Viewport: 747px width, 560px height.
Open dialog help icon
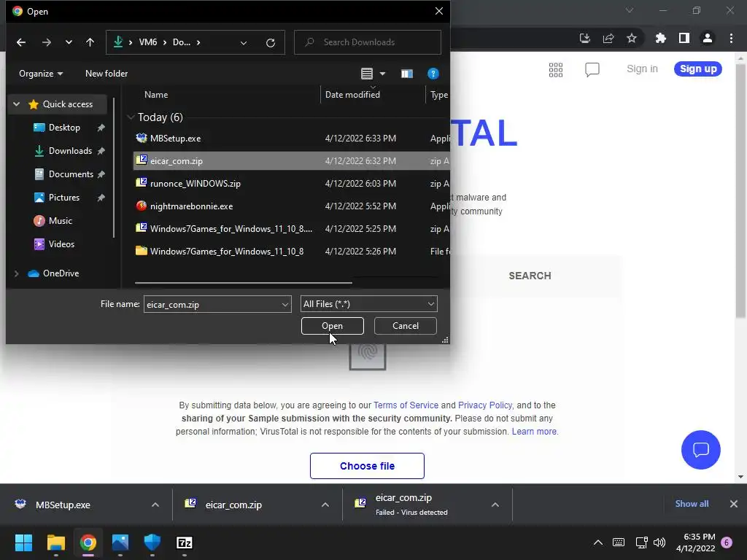tap(433, 74)
